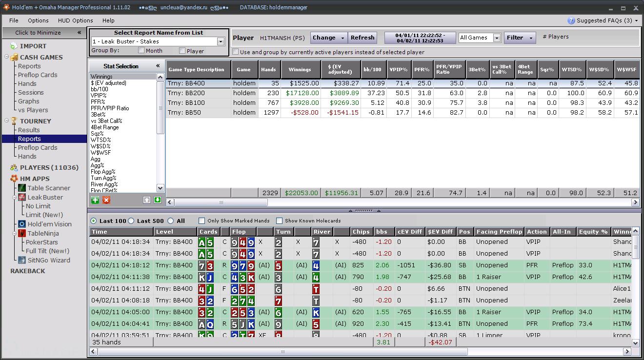Launch Table Scanner from its icon
Screen dimensions: 644x360
pos(22,188)
